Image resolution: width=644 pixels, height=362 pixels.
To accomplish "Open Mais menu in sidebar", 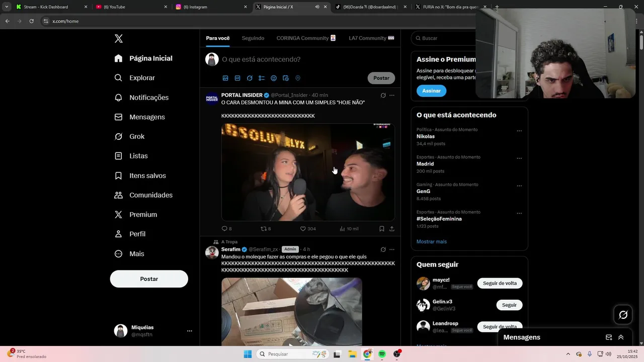I will point(129,254).
